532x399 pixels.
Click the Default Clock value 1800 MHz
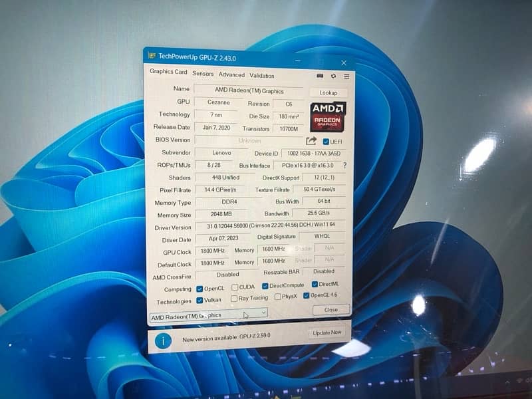pos(212,263)
